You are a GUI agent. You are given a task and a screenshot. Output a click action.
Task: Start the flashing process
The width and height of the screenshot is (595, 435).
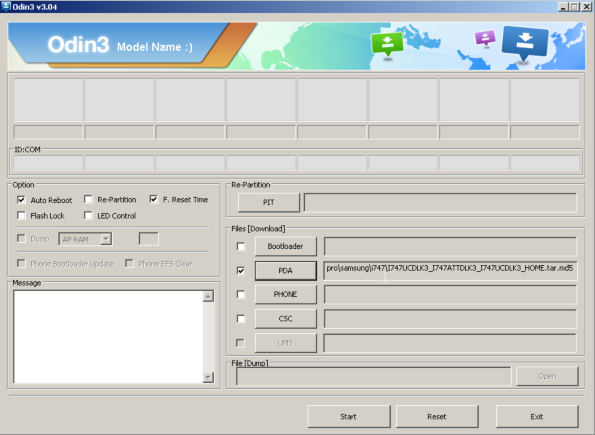(x=348, y=416)
